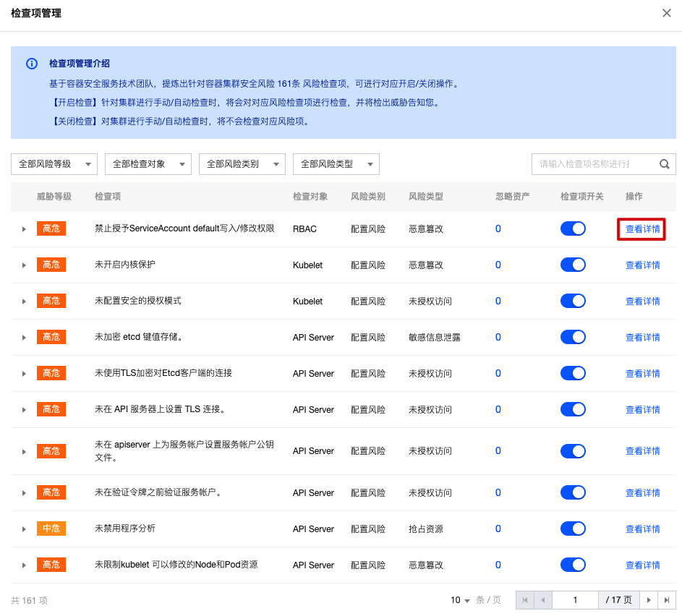The width and height of the screenshot is (682, 616).
Task: Open the 全部检查对象 filter dropdown
Action: coord(148,164)
